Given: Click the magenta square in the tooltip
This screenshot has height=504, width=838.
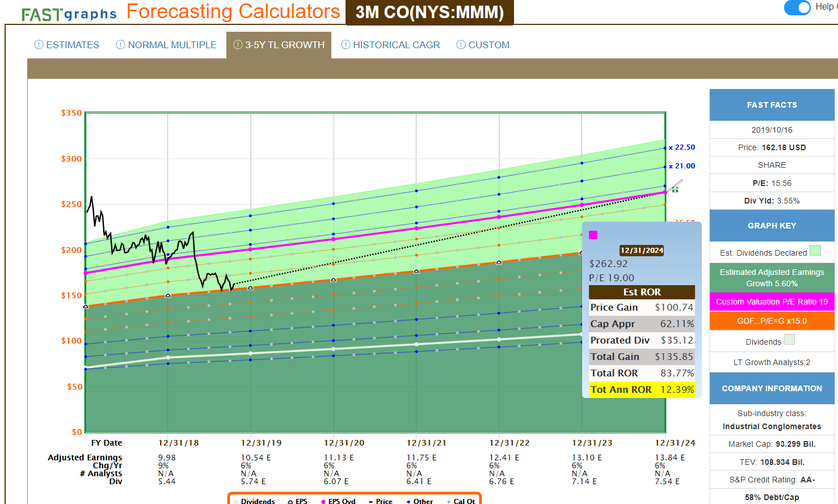Looking at the screenshot, I should point(593,235).
